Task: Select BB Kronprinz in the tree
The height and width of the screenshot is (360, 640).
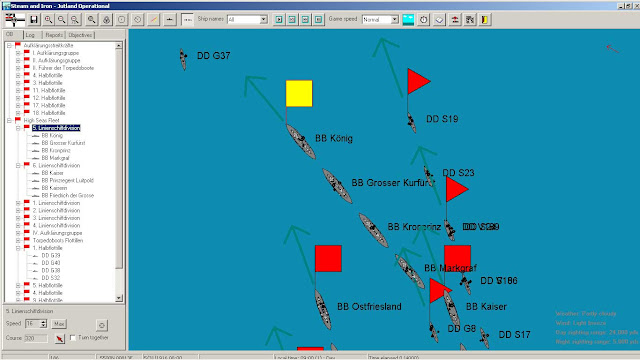Action: (56, 151)
